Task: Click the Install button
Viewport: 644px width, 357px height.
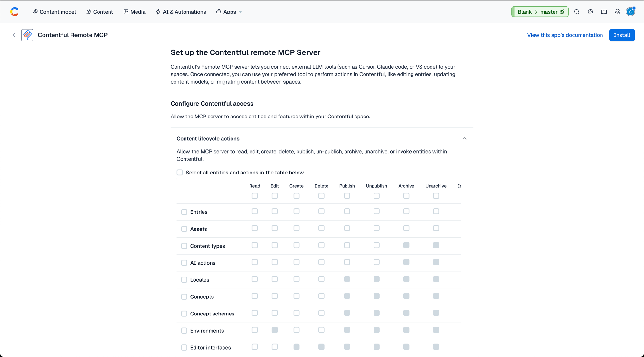Action: click(622, 35)
